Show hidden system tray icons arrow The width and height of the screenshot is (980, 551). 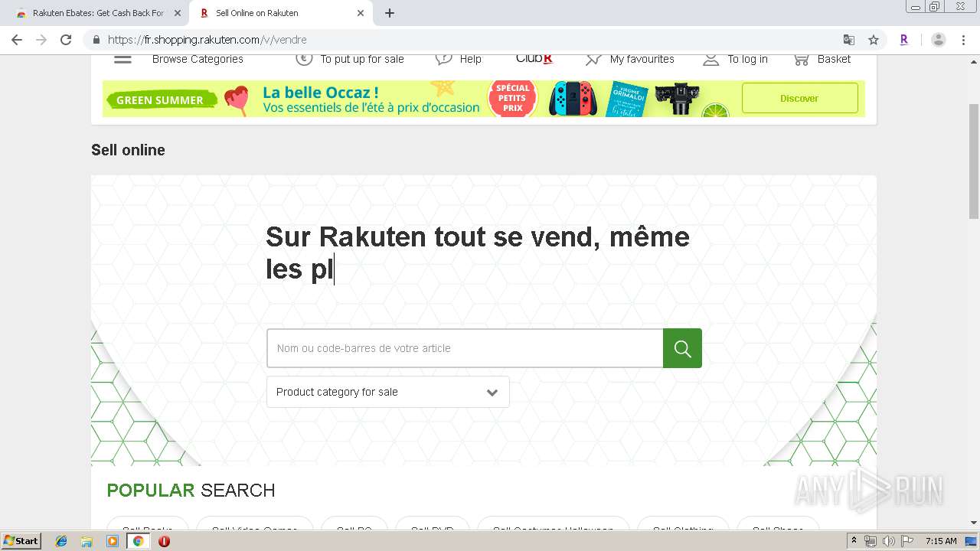click(854, 541)
